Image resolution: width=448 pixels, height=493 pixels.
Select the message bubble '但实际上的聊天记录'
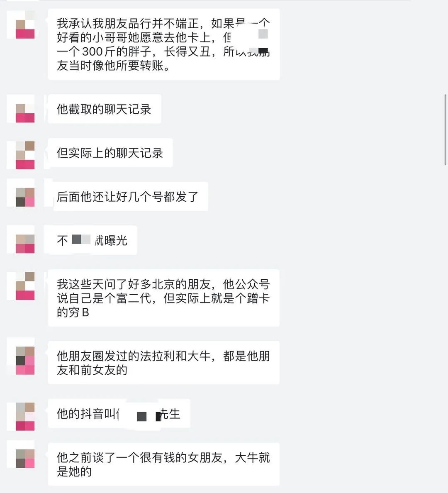(x=110, y=153)
